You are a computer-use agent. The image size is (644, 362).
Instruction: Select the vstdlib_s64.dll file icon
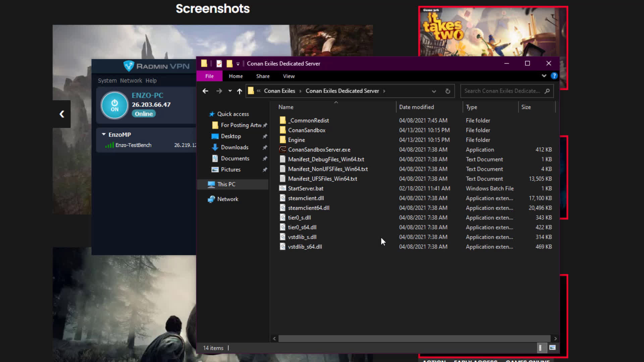[283, 247]
